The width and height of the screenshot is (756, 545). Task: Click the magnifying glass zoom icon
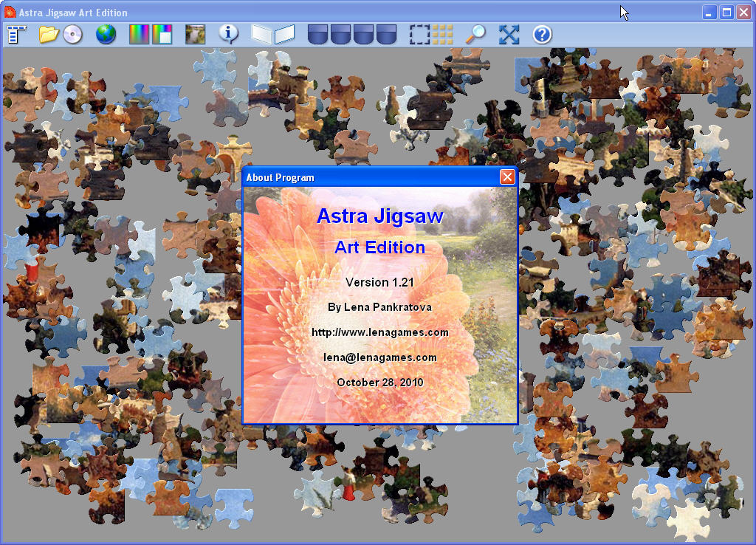click(475, 35)
